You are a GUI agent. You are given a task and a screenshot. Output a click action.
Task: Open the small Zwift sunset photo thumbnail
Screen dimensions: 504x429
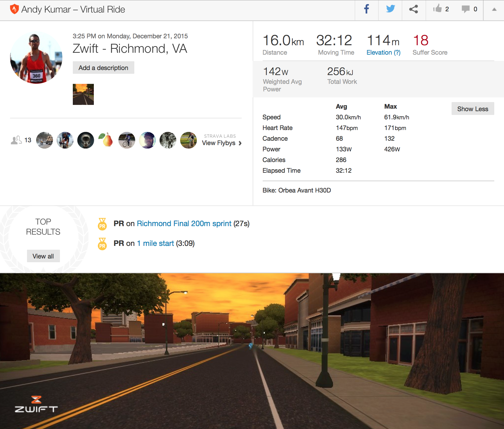(83, 94)
